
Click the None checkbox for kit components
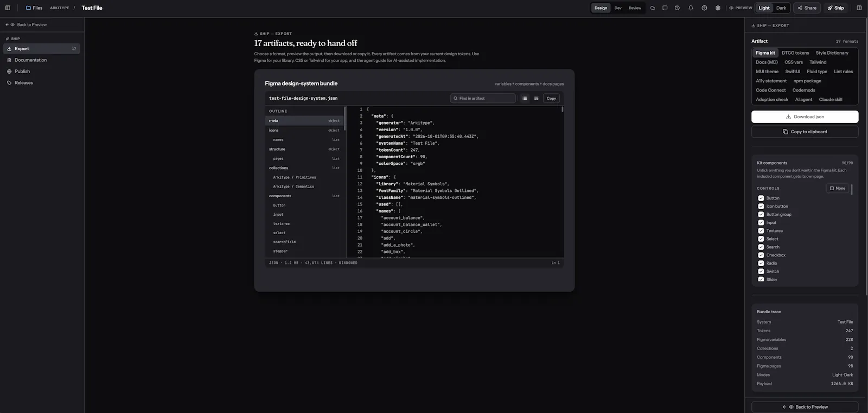coord(837,188)
